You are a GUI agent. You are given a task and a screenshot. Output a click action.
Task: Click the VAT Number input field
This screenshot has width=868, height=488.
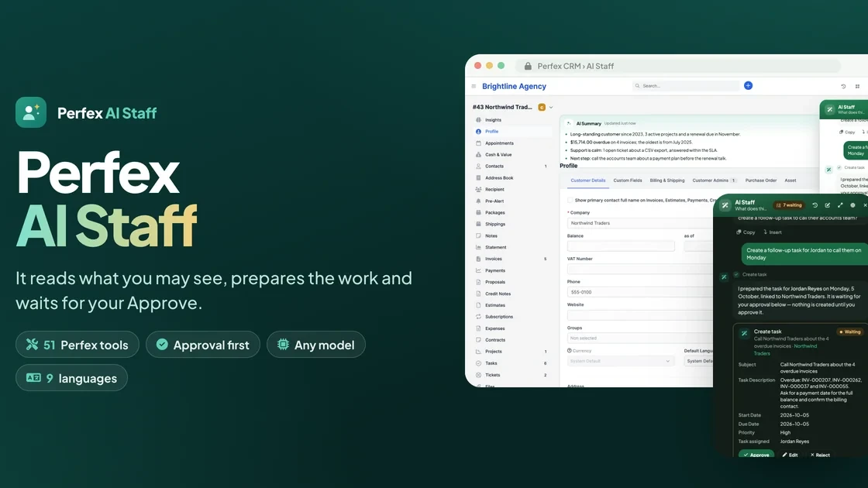(x=640, y=269)
